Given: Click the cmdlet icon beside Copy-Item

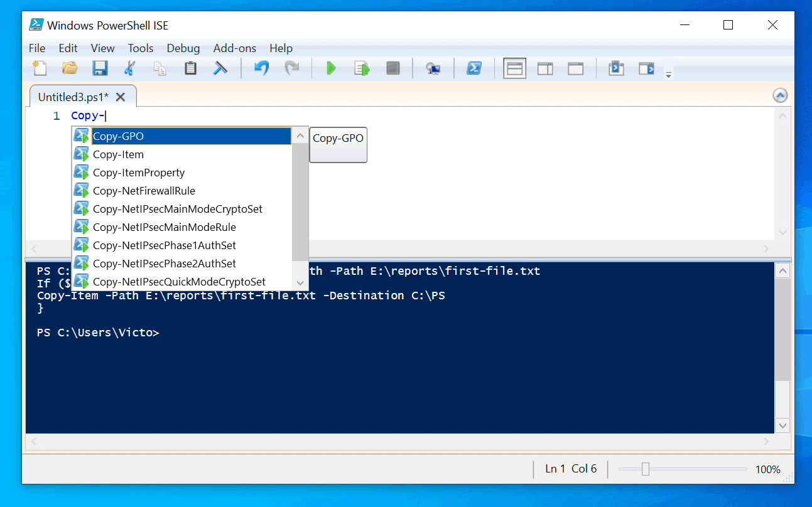Looking at the screenshot, I should pos(82,154).
